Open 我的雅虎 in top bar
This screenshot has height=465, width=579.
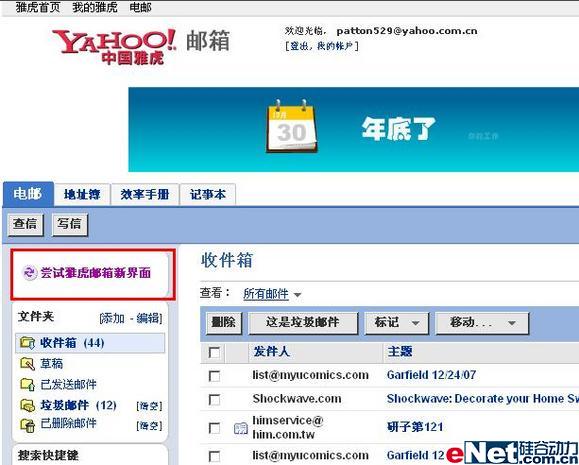click(95, 7)
